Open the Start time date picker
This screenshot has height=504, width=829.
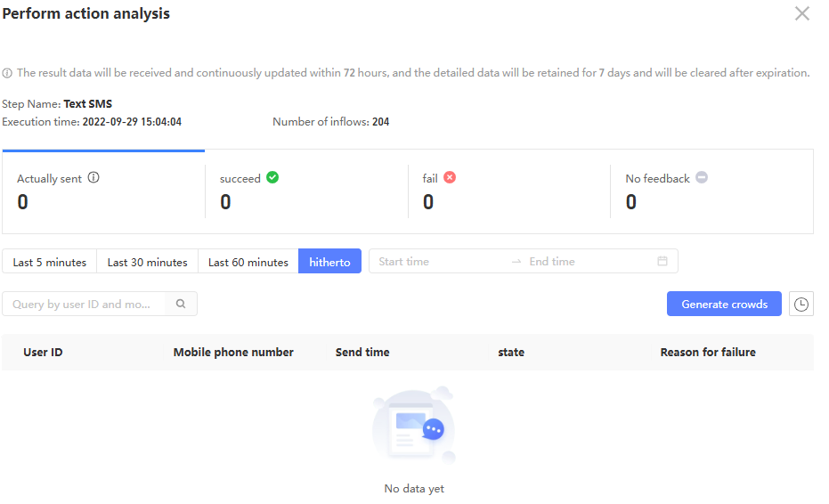(x=436, y=262)
